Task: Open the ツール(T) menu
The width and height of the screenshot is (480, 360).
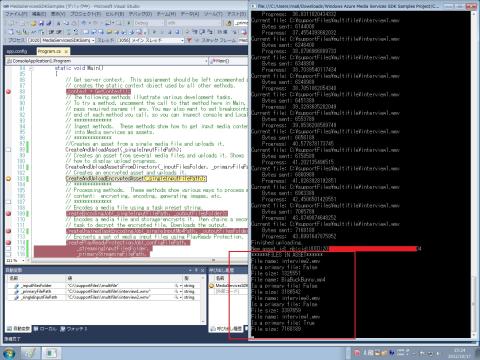Action: coord(213,14)
